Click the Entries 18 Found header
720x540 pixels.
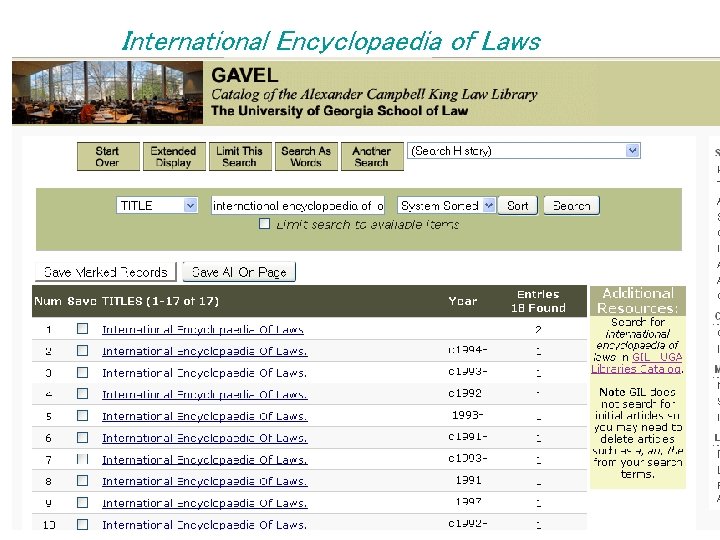[538, 301]
